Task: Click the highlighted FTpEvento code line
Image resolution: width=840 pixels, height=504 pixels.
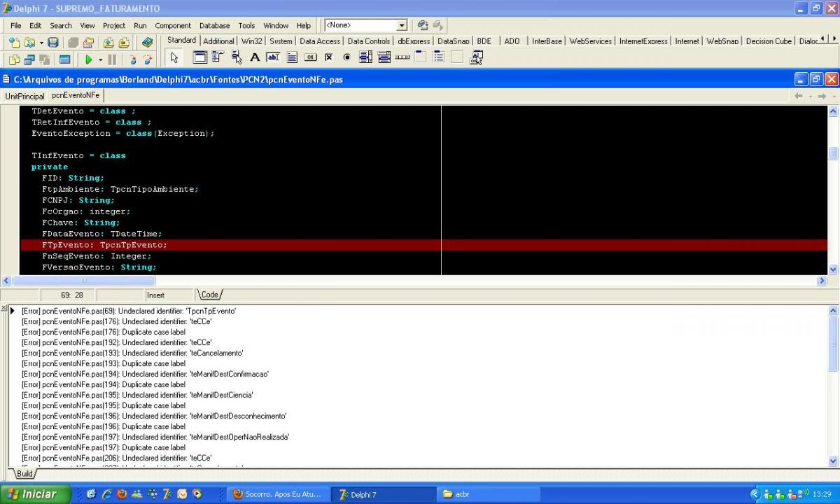Action: [x=424, y=245]
